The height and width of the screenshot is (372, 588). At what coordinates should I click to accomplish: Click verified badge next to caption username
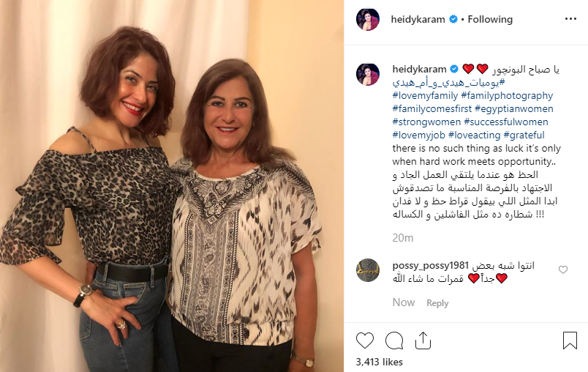tap(453, 69)
